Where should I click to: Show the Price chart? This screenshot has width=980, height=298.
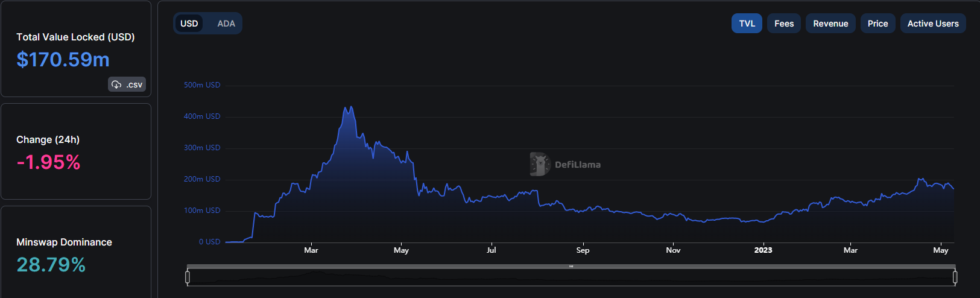click(877, 24)
